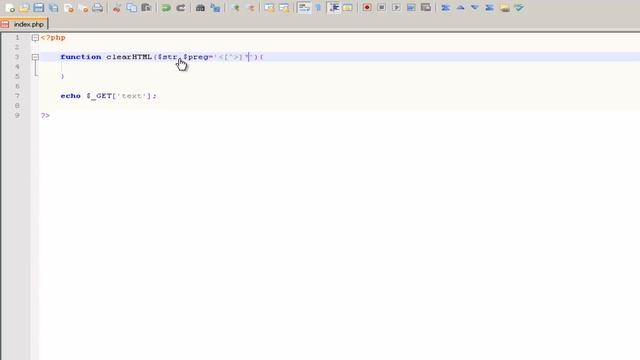
Task: Click the blue checkmark plugin icon
Action: pyautogui.click(x=519, y=8)
